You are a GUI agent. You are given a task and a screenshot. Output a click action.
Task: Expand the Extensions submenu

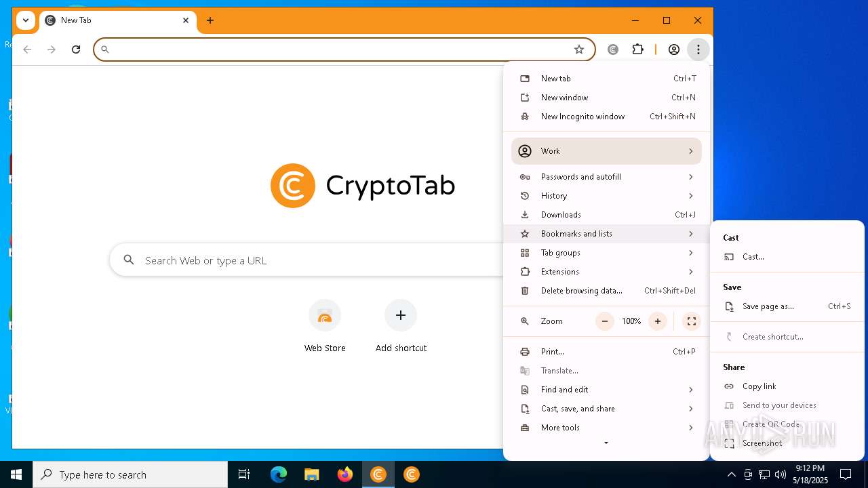pos(606,272)
